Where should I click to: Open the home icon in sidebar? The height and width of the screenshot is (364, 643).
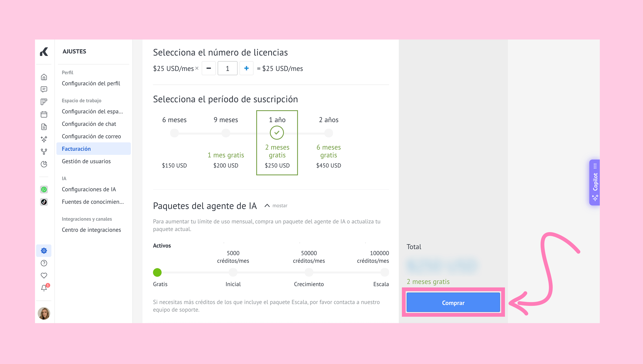click(44, 77)
